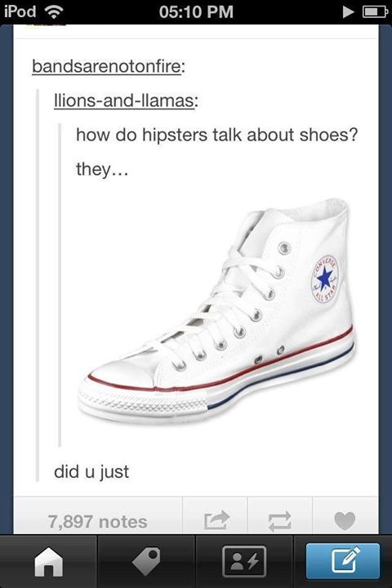Tap the white Converse shoe image
Screen dimensions: 392x588
pyautogui.click(x=216, y=312)
